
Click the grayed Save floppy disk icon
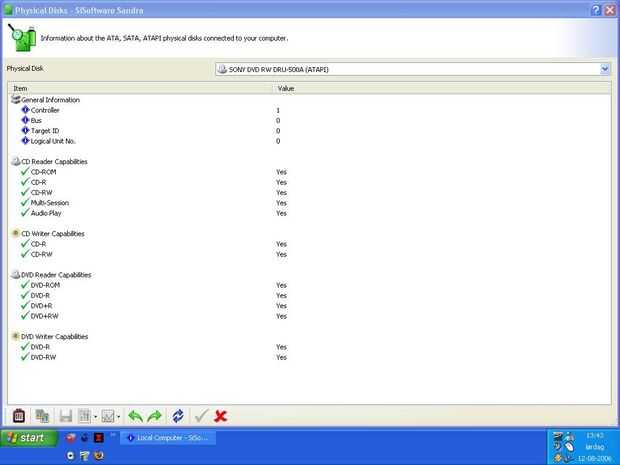[66, 416]
